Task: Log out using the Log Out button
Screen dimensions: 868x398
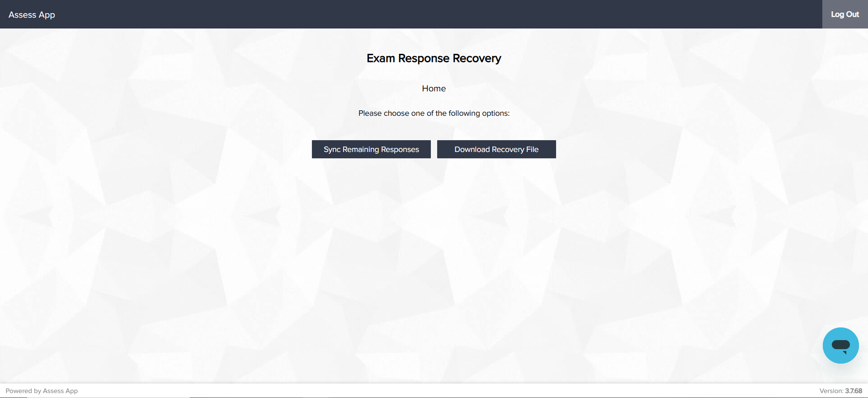Action: coord(845,14)
